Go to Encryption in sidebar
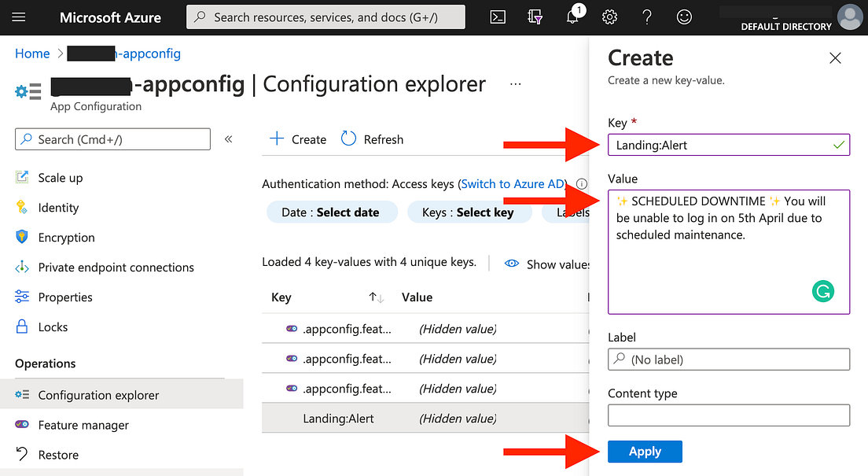This screenshot has height=476, width=868. click(66, 238)
